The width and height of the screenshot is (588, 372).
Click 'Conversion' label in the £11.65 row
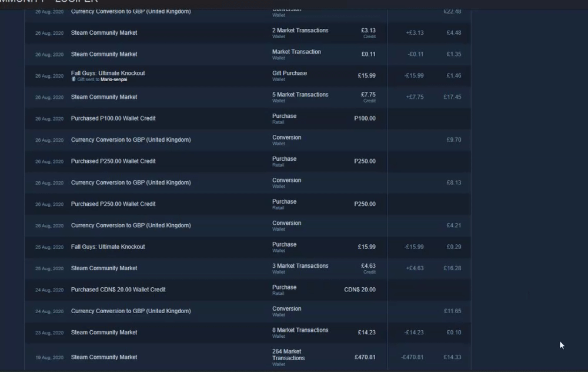coord(286,308)
